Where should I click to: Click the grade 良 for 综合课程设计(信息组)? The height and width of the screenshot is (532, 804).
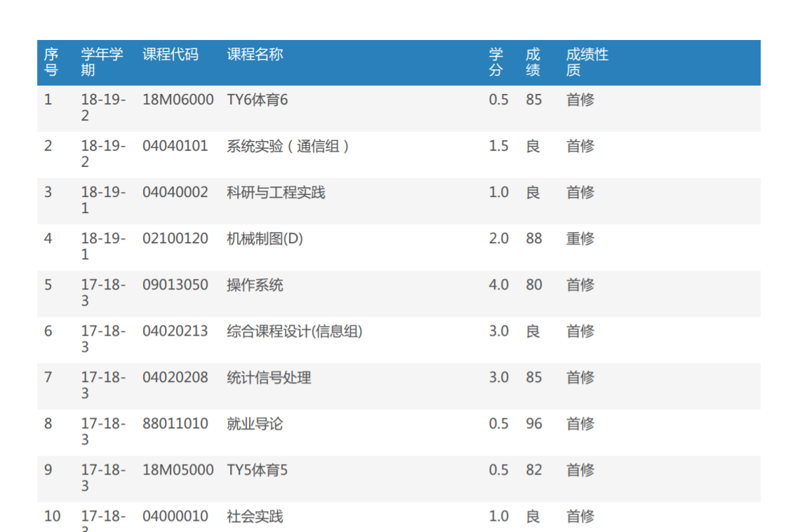tap(533, 331)
